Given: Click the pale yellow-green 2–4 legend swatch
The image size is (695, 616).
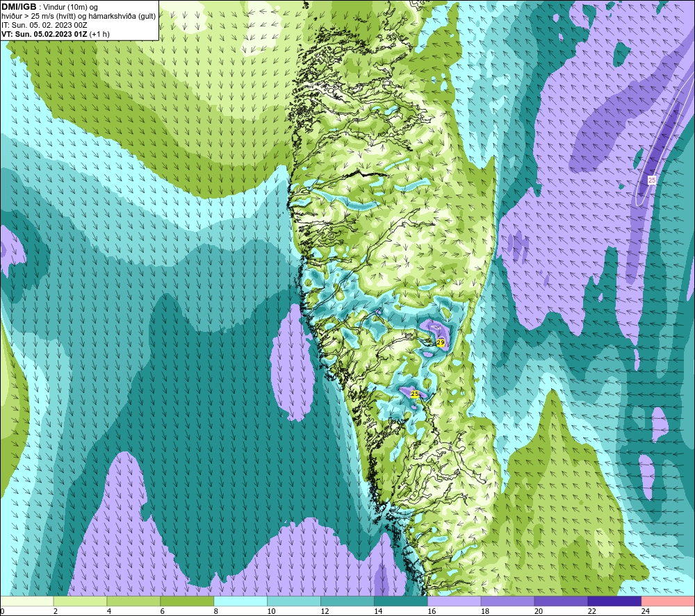Looking at the screenshot, I should coord(80,601).
